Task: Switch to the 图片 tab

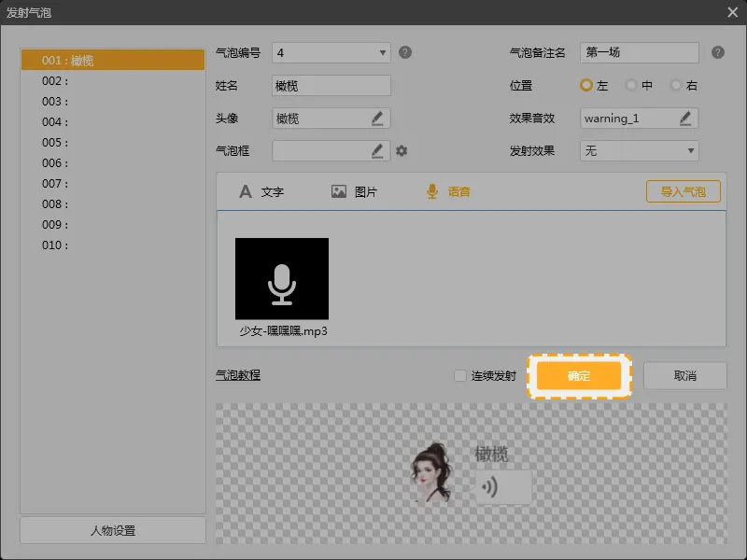Action: (354, 191)
